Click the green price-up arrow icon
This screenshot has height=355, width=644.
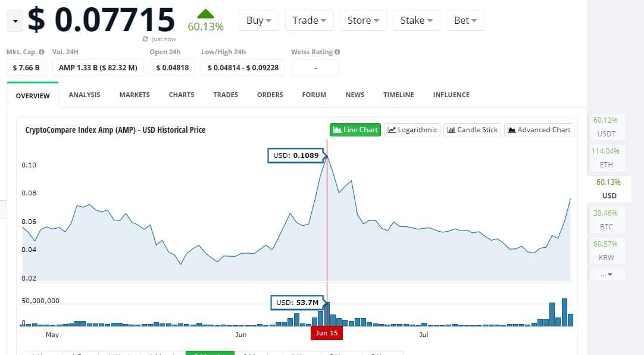(x=205, y=14)
